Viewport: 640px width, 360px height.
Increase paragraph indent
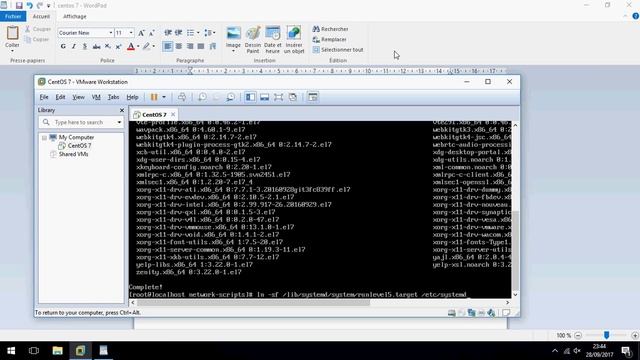tap(179, 33)
